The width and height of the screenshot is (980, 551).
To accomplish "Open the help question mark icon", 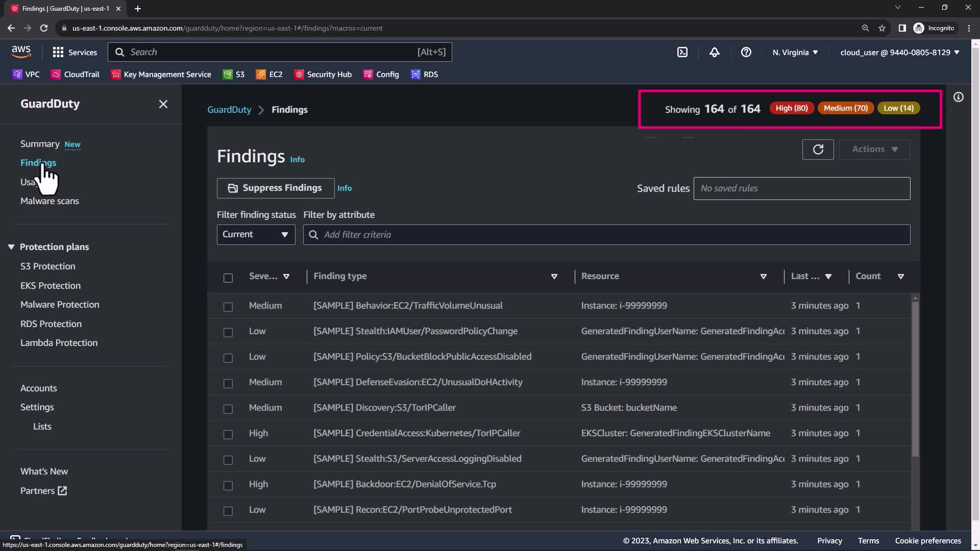I will tap(746, 52).
